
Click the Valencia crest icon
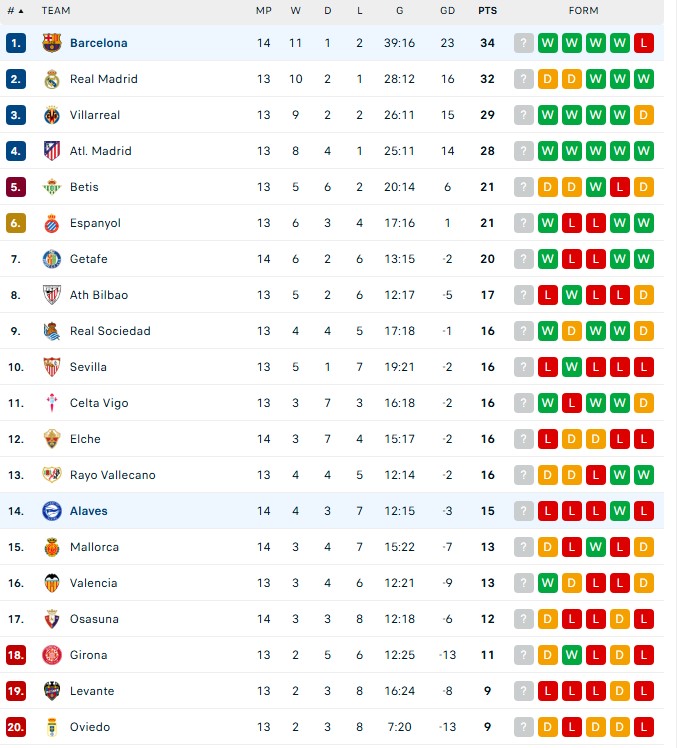coord(52,583)
